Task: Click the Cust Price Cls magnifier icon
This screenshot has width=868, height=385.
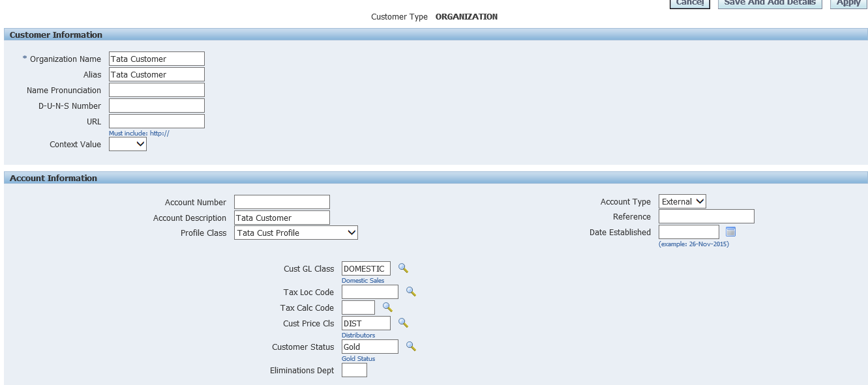Action: [x=403, y=323]
